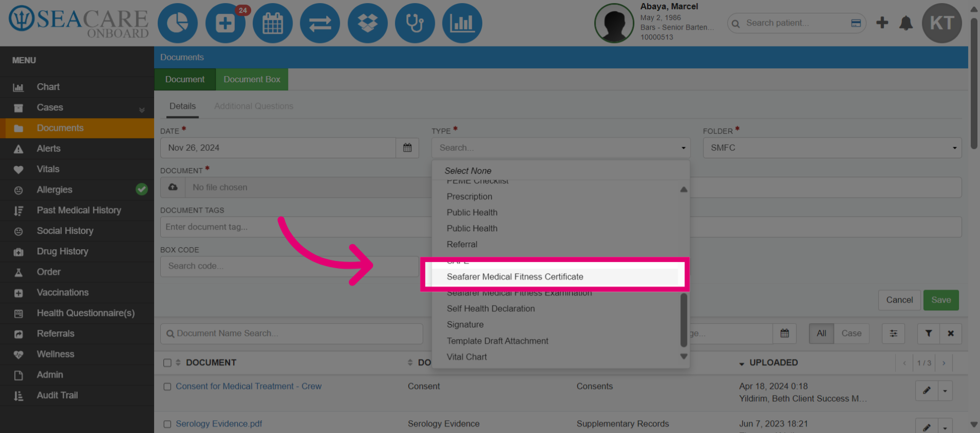Click the upload cloud icon
Screen dimensions: 980x433
click(173, 187)
